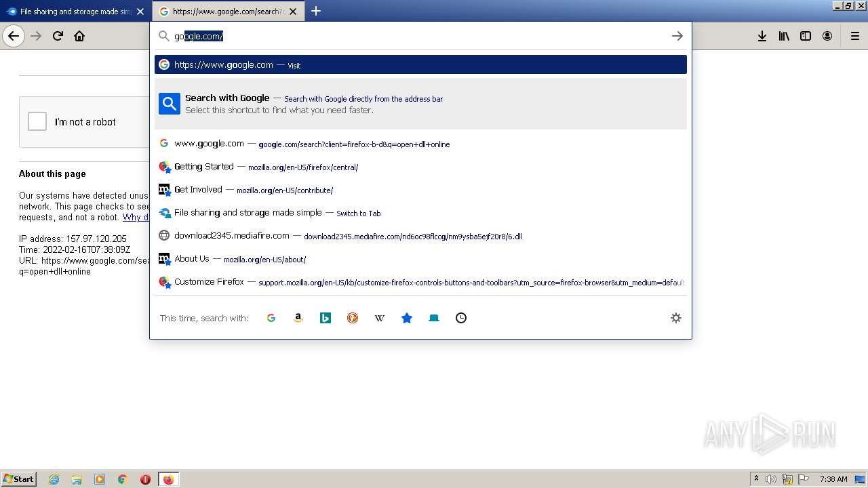Viewport: 868px width, 488px height.
Task: Open the network tray icon
Action: pyautogui.click(x=787, y=479)
